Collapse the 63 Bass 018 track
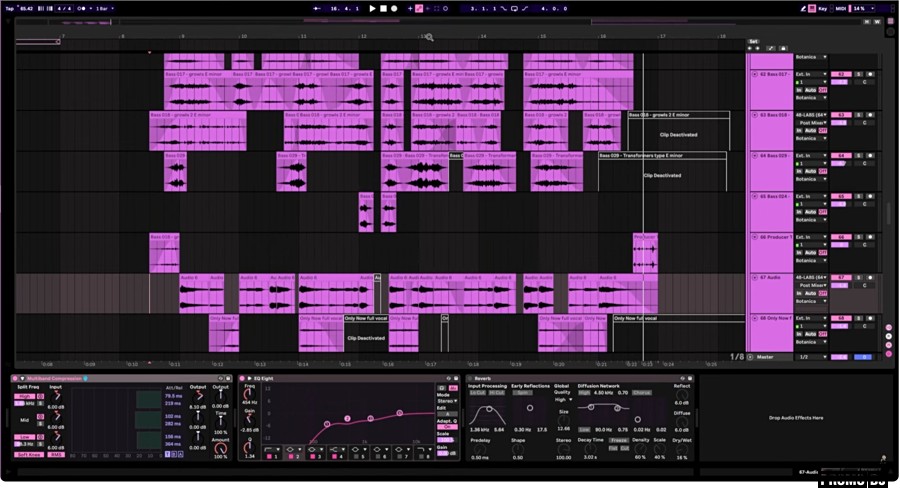900x503 pixels. 754,115
